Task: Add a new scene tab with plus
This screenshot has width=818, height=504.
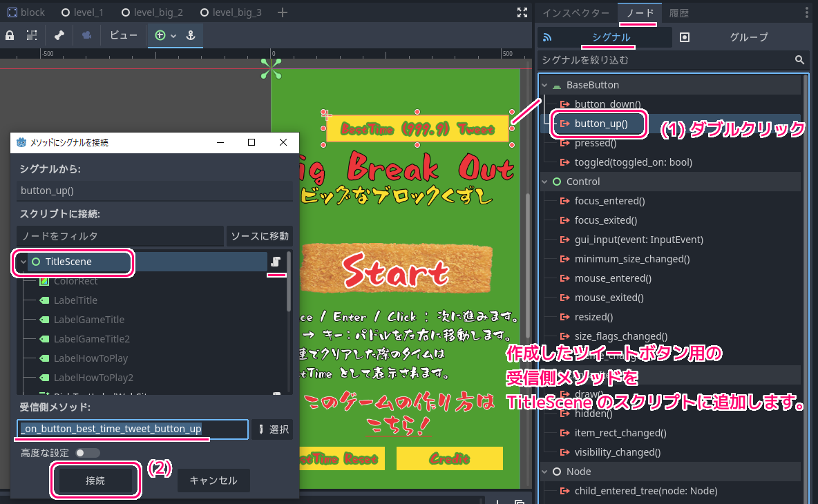Action: (282, 12)
